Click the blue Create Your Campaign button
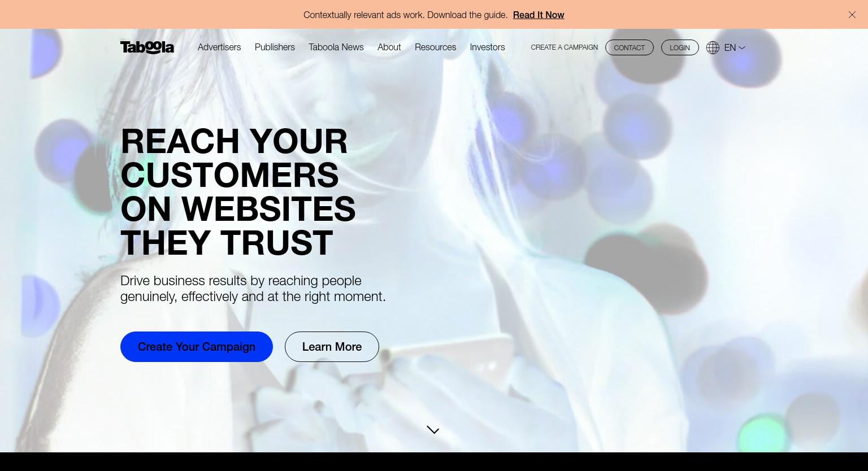868x471 pixels. coord(197,347)
